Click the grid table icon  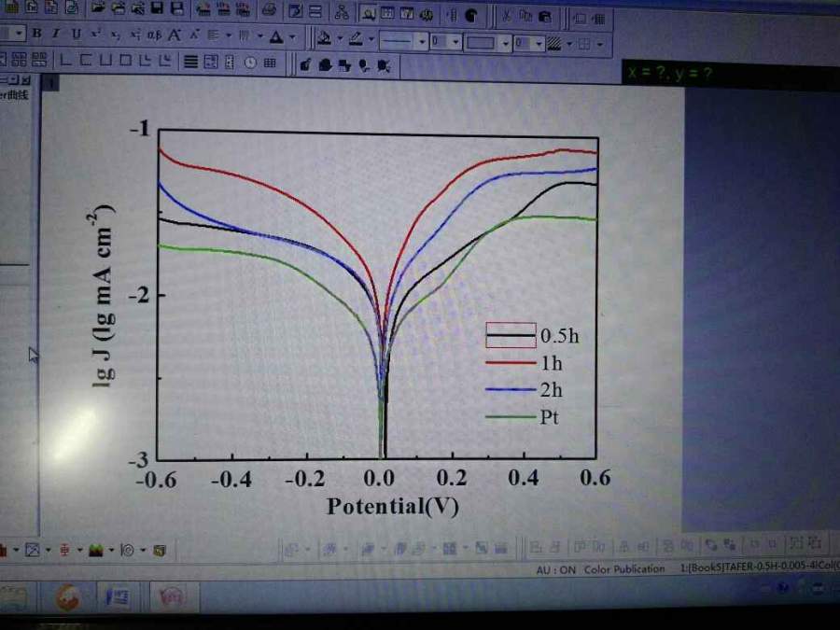(x=270, y=63)
